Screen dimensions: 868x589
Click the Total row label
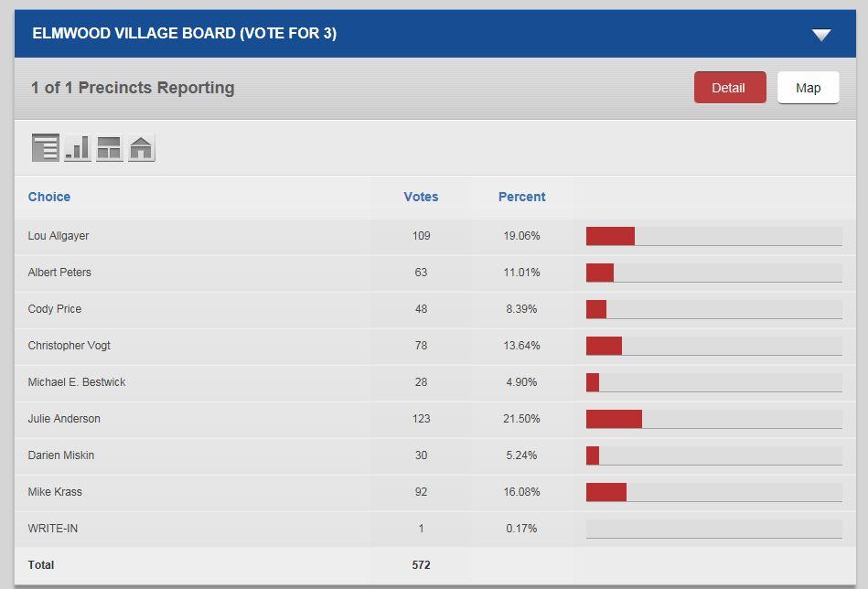tap(41, 565)
